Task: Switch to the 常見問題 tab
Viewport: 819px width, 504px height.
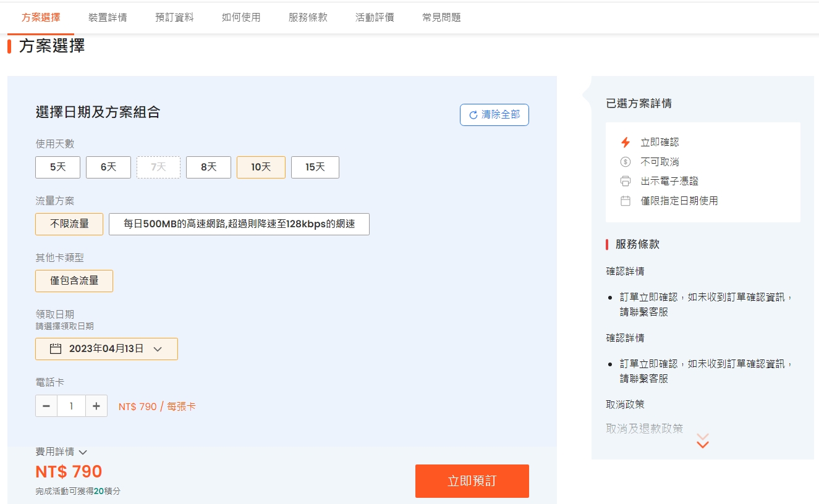Action: [441, 17]
